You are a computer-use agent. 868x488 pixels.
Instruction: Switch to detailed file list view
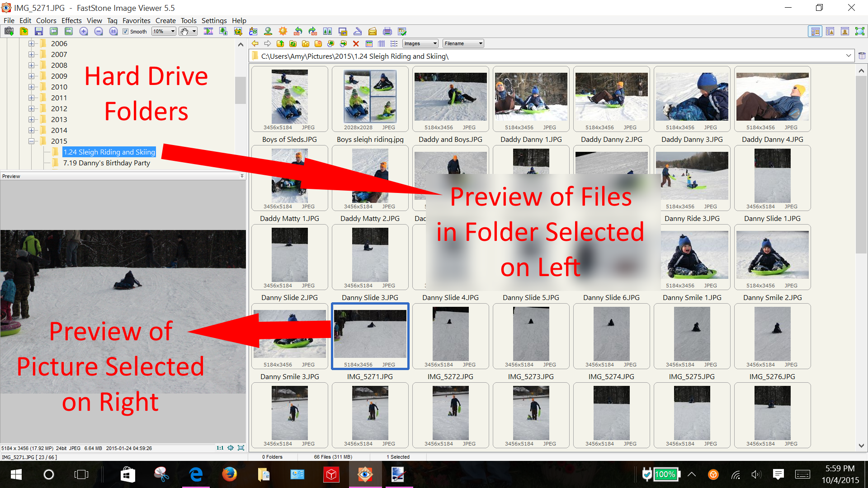click(382, 43)
